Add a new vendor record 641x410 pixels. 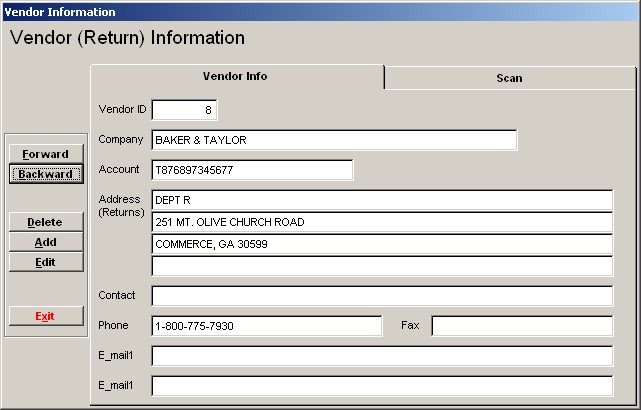(46, 242)
